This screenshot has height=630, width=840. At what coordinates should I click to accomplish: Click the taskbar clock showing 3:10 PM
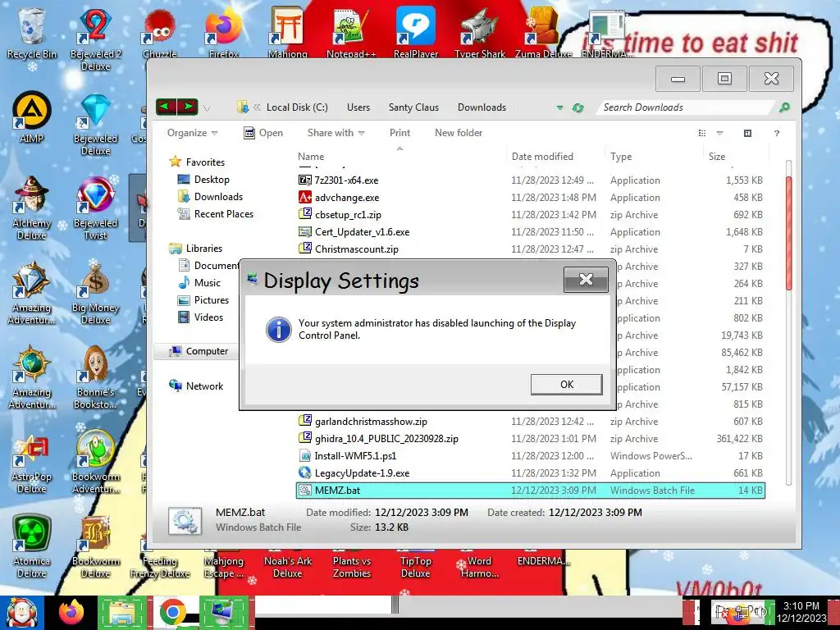(801, 612)
